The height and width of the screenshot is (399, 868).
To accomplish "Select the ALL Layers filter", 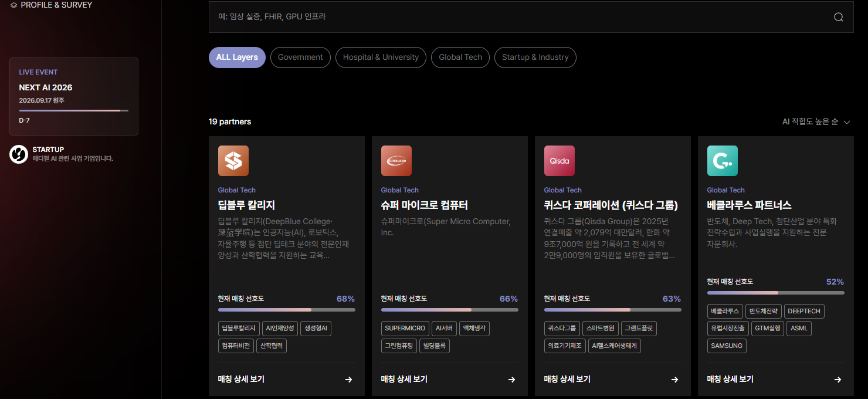I will (237, 58).
